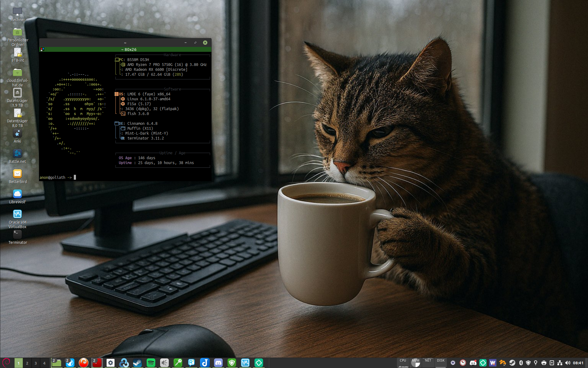Screen dimensions: 588x368
Task: Open the green key password manager icon
Action: click(178, 363)
